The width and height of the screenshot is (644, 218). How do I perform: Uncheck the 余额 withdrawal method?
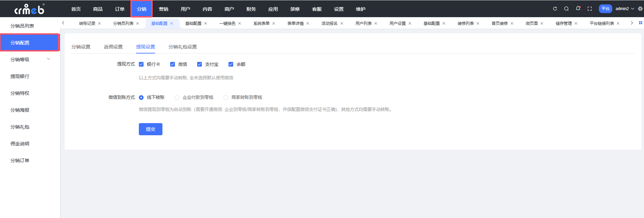click(x=231, y=64)
